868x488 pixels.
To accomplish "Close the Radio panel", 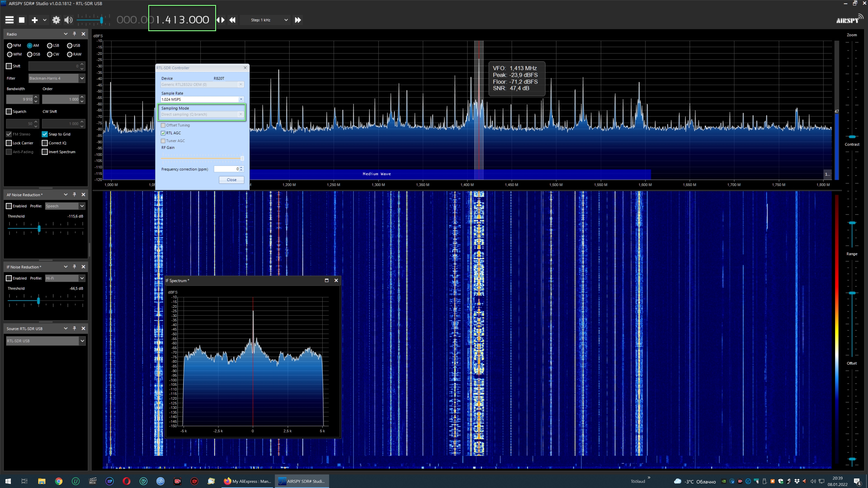I will (84, 34).
